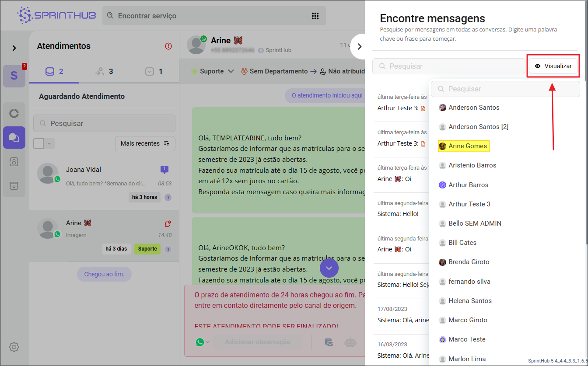
Task: Click the scroll-to-bottom round purple button
Action: pyautogui.click(x=329, y=268)
